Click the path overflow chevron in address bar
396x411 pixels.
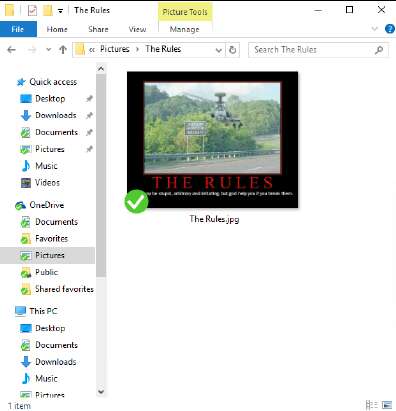(92, 50)
